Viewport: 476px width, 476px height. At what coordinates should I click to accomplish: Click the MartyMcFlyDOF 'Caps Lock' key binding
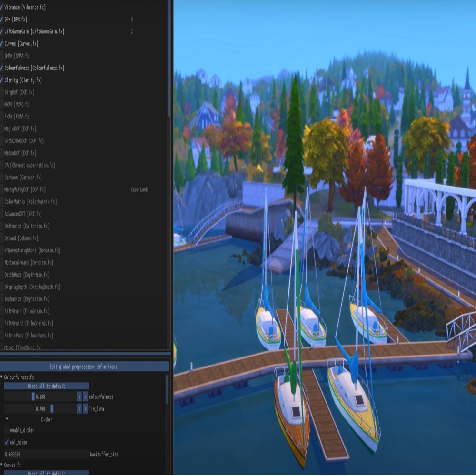[x=139, y=189]
